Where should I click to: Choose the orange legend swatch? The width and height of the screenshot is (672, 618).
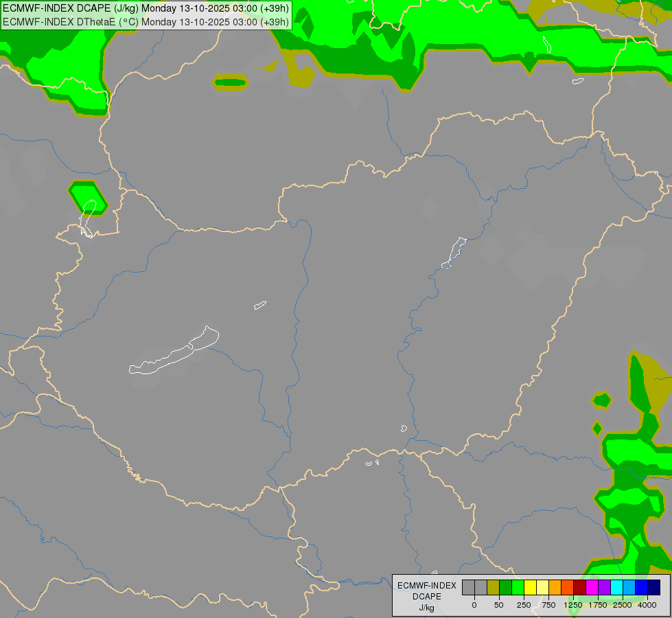555,587
